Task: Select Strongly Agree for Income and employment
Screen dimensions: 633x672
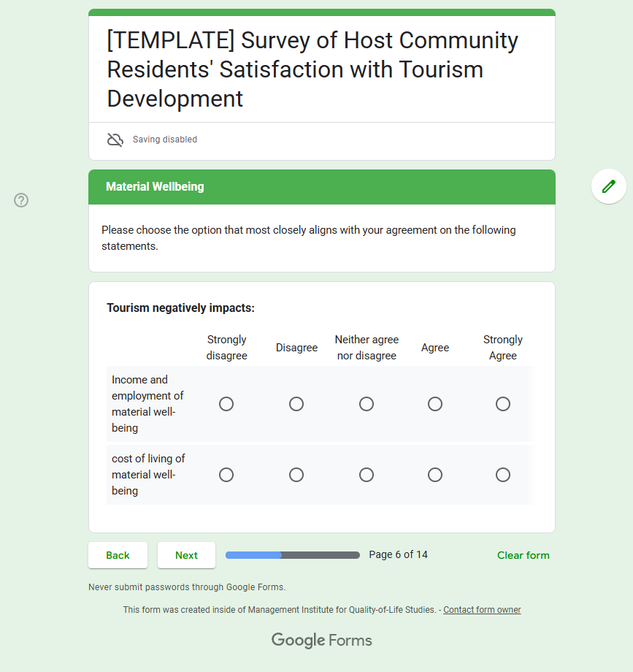Action: [x=503, y=404]
